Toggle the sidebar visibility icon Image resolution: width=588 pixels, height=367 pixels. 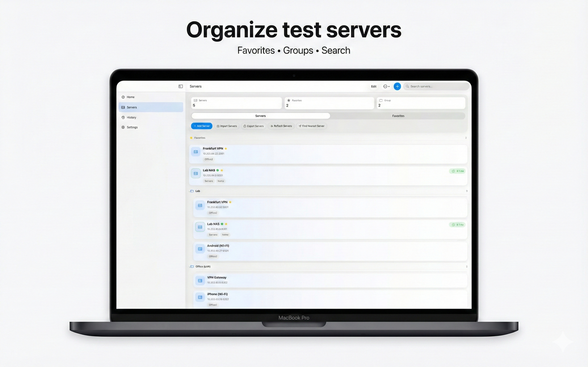(x=181, y=86)
